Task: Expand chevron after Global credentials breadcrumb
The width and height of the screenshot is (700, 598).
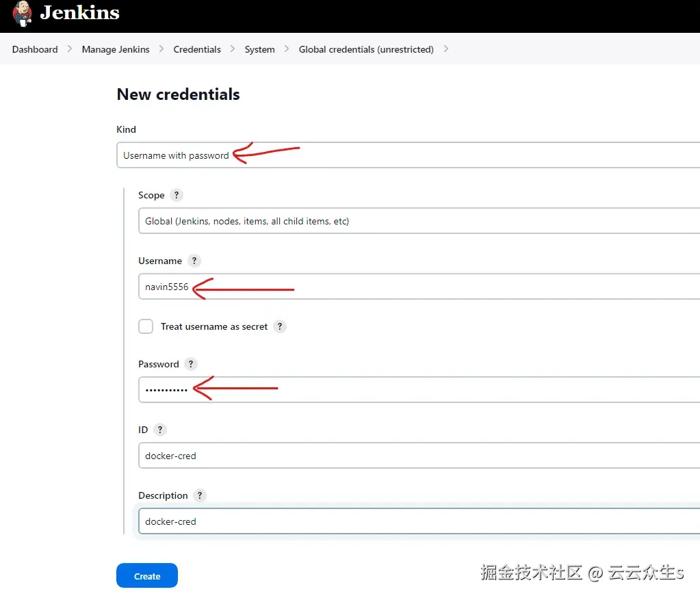Action: point(445,49)
